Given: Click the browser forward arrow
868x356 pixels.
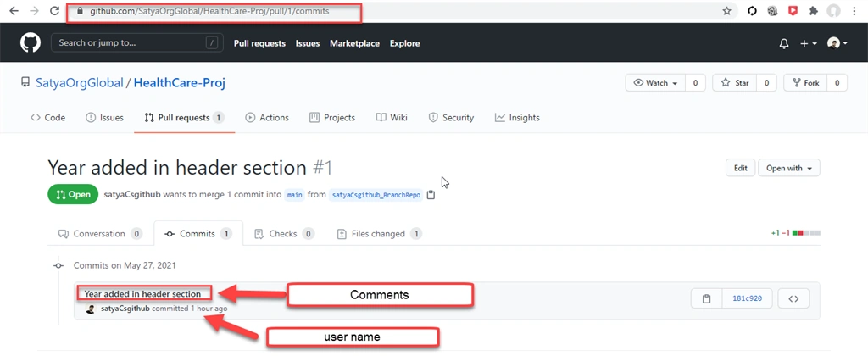Looking at the screenshot, I should point(34,10).
